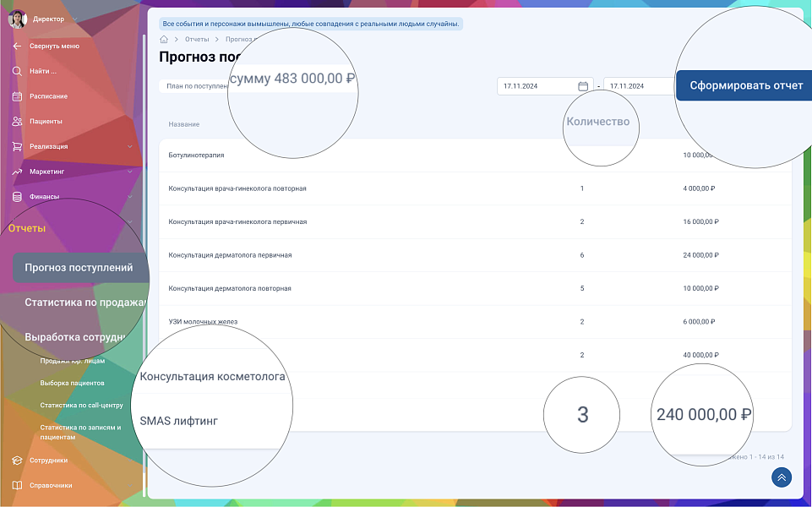Open Пациенты via people icon
This screenshot has height=507, width=812.
(x=17, y=122)
